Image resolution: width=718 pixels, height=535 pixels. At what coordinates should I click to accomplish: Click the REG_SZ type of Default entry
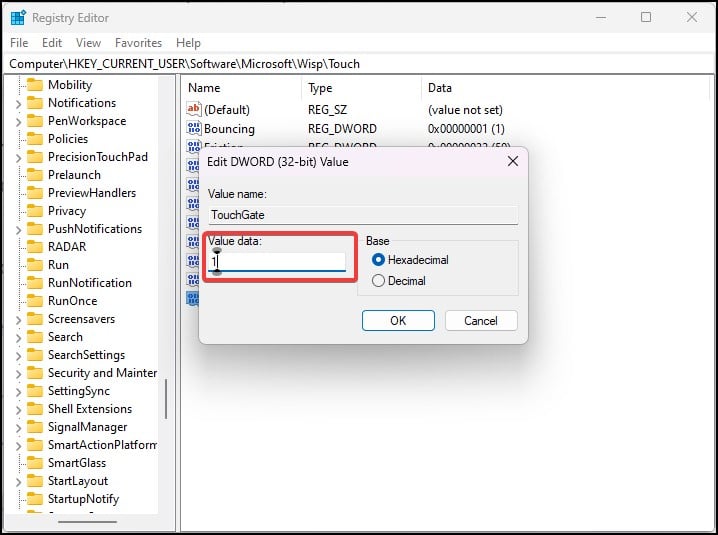[x=327, y=110]
